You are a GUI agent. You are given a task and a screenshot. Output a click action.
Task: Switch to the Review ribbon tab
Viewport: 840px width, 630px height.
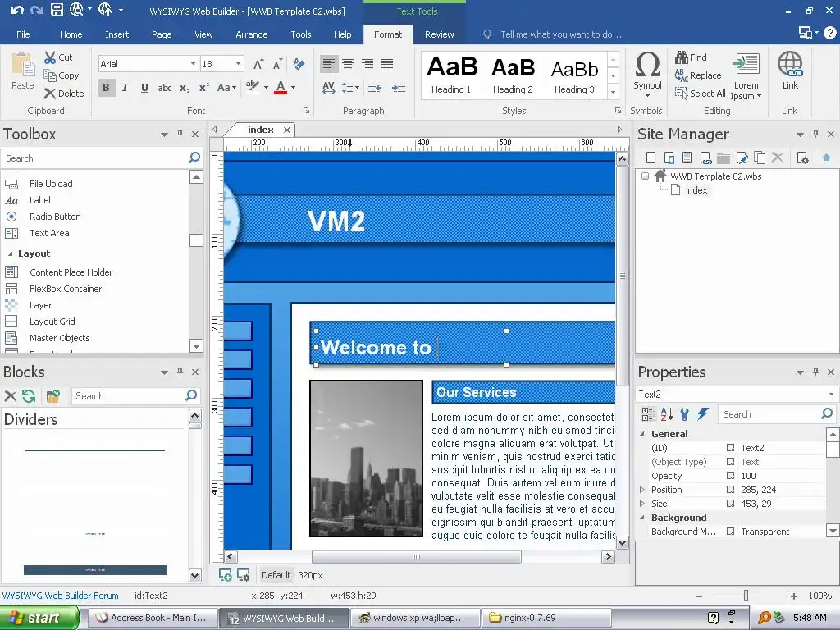(440, 34)
